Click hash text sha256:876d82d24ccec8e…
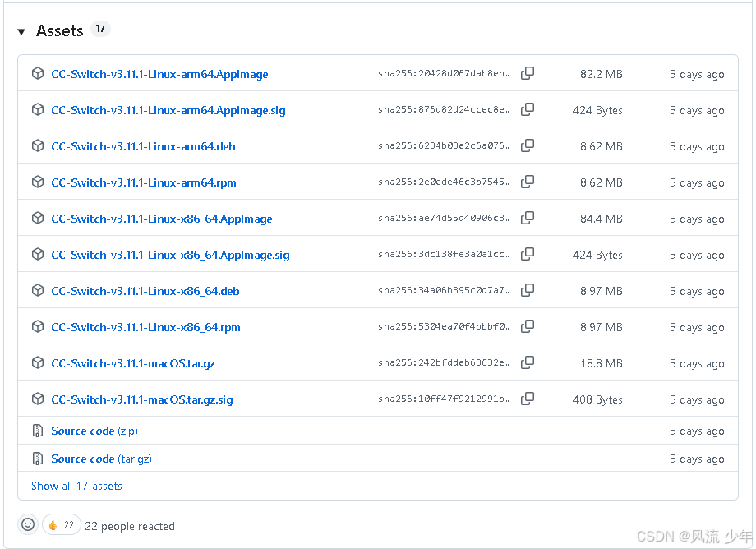This screenshot has height=549, width=756. pos(444,109)
